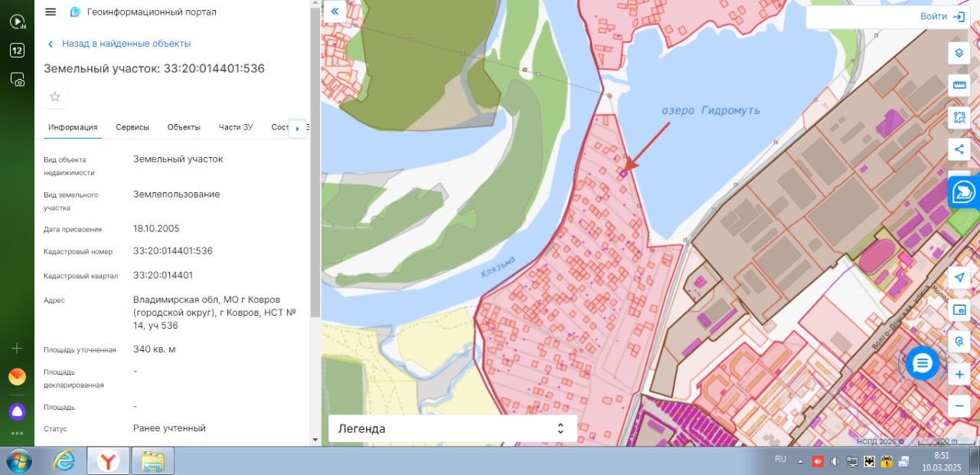Click the sidebar screenshot camera icon
Viewport: 980px width, 475px height.
17,79
